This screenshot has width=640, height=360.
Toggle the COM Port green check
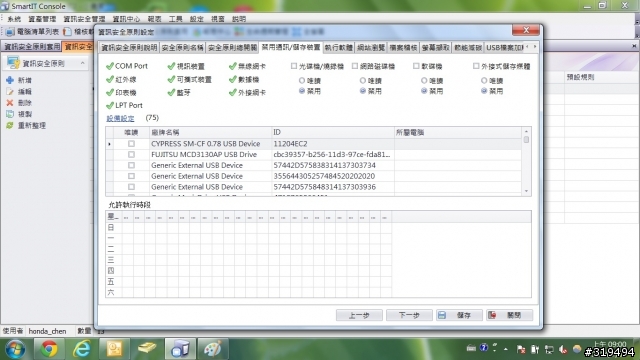(x=109, y=66)
